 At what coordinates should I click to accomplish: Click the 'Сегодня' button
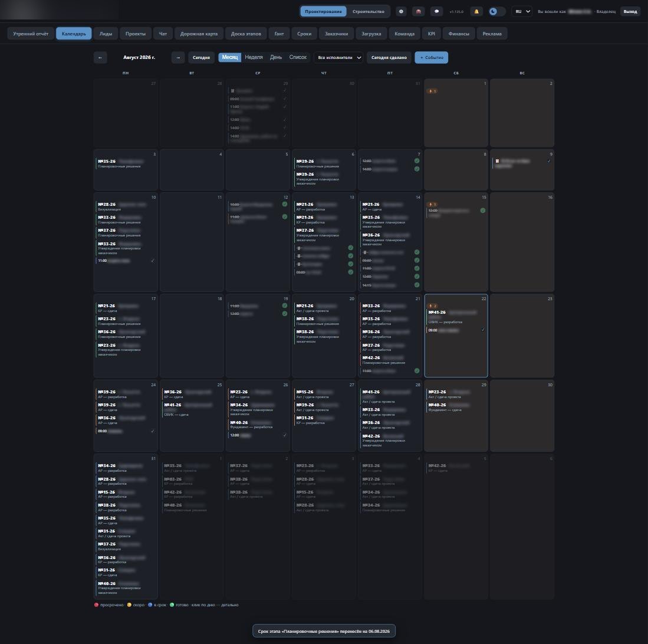click(x=201, y=57)
